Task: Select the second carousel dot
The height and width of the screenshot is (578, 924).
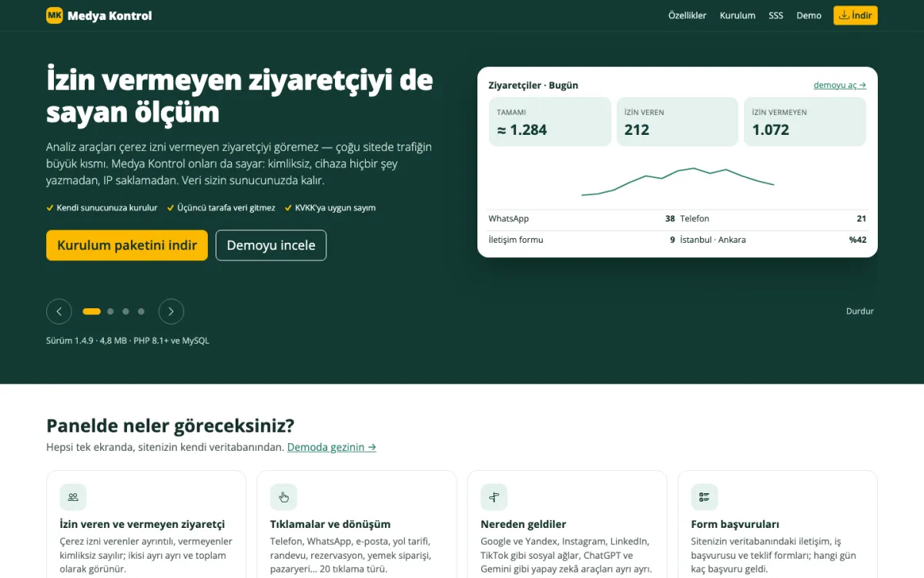Action: point(111,311)
